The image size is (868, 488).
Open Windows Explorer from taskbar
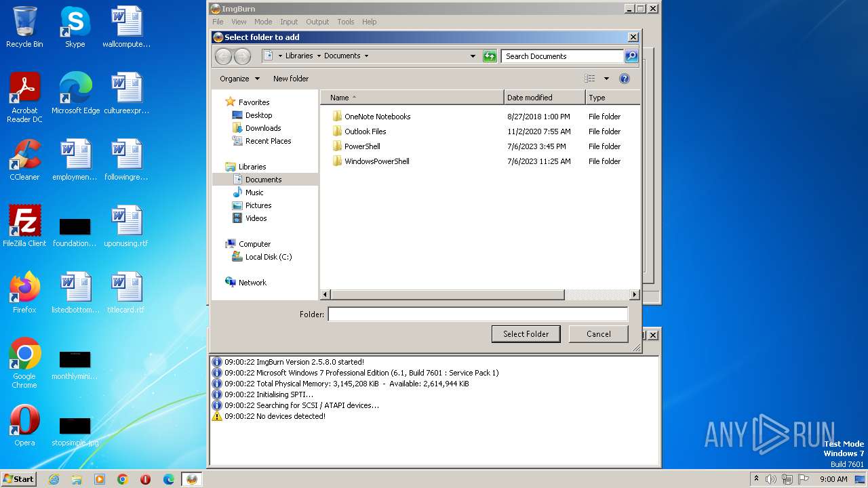point(77,479)
